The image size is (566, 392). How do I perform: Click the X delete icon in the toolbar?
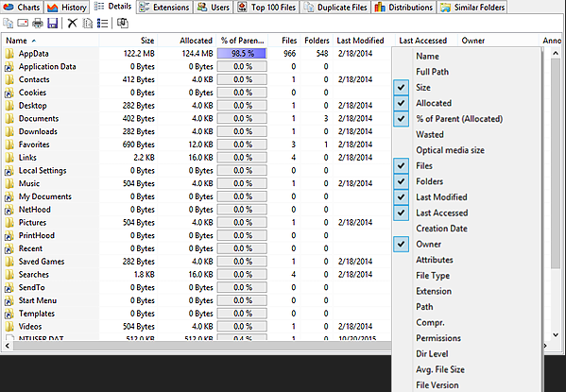point(72,24)
